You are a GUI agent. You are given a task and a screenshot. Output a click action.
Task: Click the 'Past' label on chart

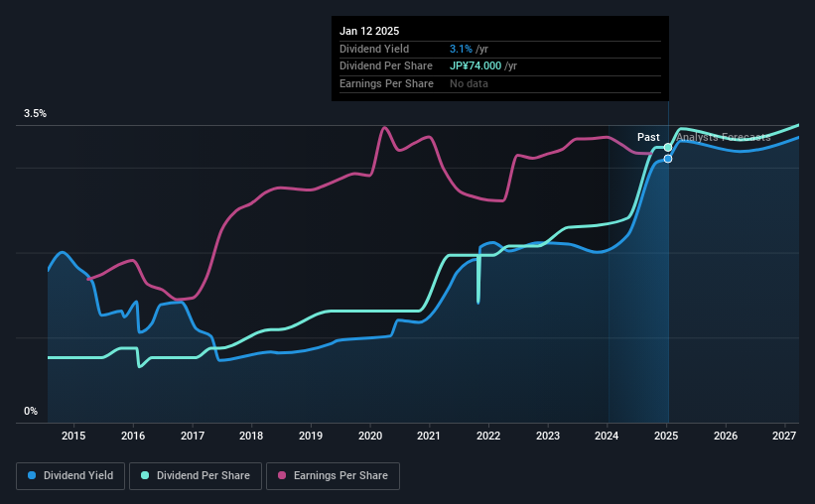[648, 137]
